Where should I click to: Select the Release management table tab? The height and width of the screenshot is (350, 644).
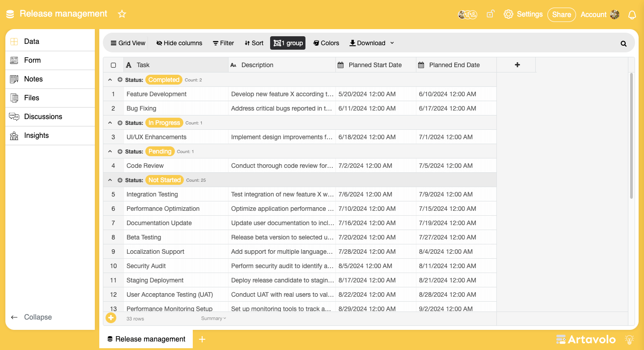click(x=146, y=339)
